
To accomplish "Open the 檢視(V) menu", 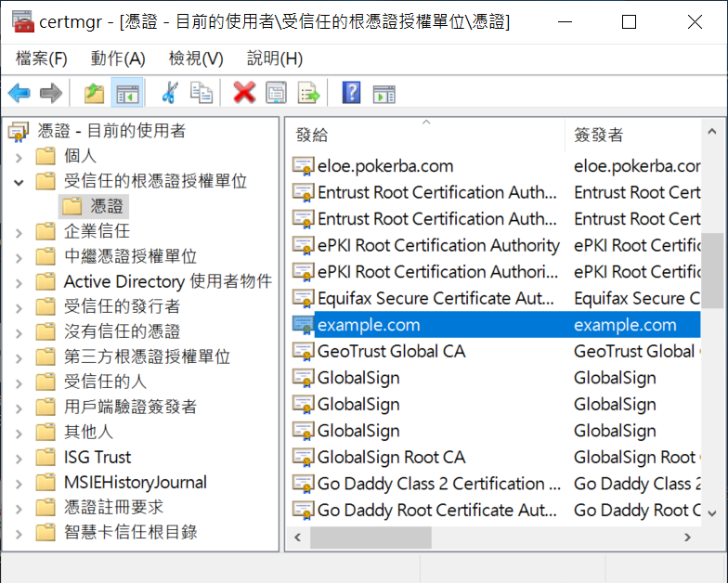I will tap(196, 58).
